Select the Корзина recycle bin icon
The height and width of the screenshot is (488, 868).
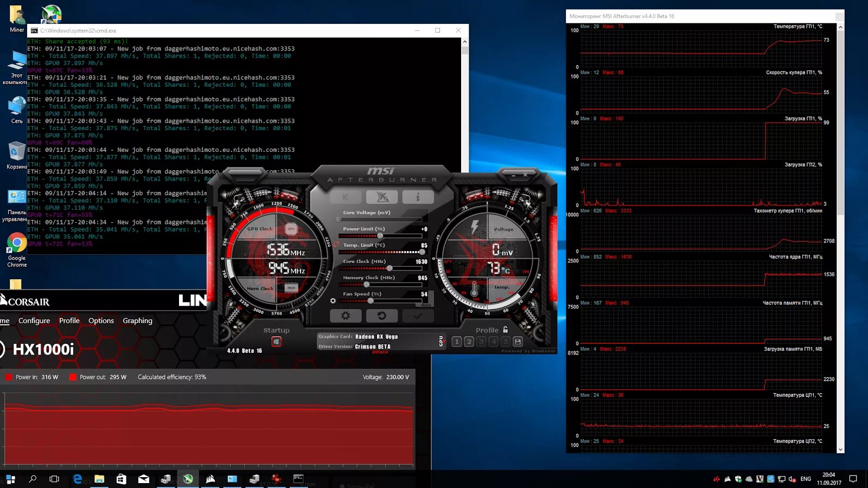(x=17, y=156)
